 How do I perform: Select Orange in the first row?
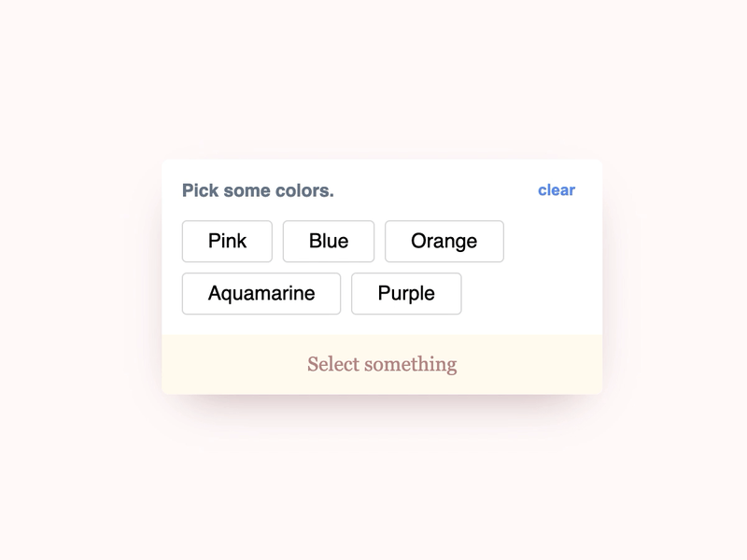tap(444, 241)
